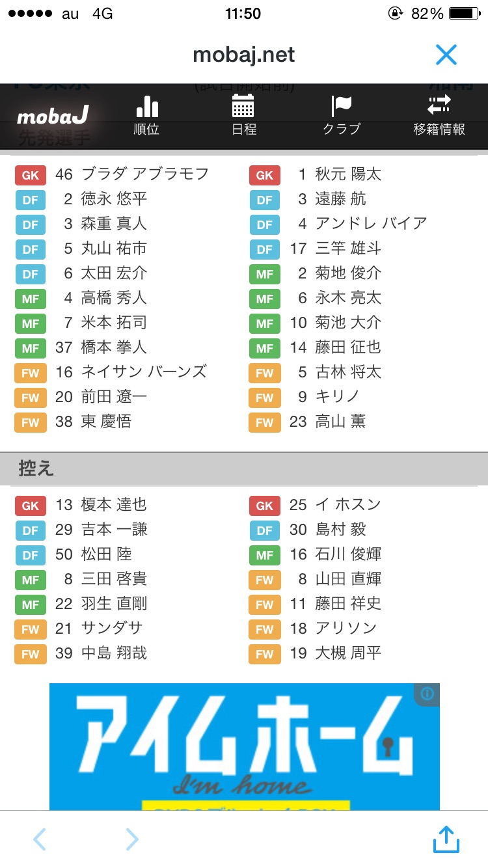
Task: Select substitute 榎本 達也
Action: (114, 505)
